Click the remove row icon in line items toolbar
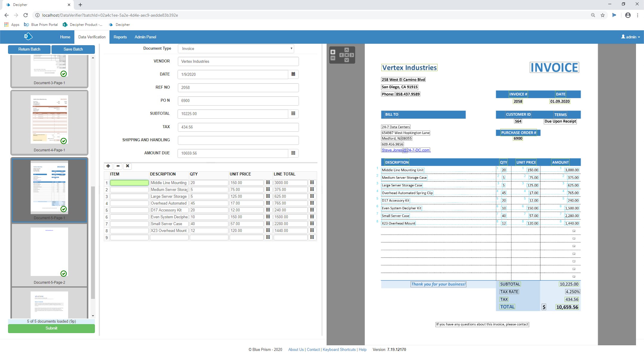 [118, 165]
